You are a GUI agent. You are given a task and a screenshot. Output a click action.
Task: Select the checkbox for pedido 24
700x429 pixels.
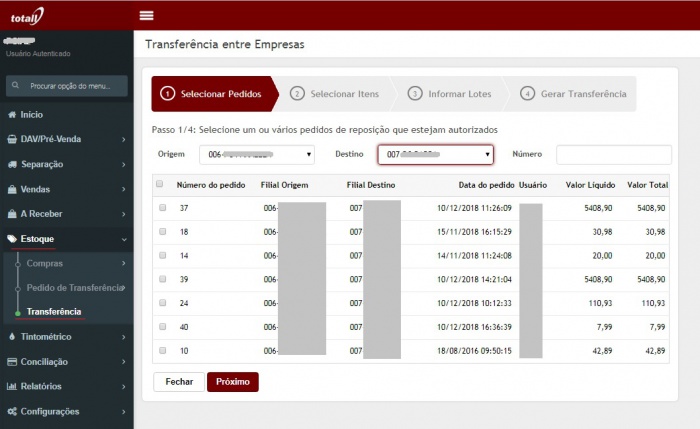tap(162, 303)
